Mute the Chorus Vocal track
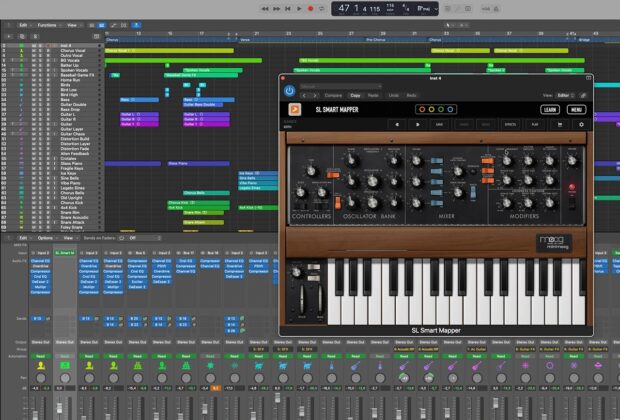This screenshot has width=620, height=420. [x=34, y=51]
